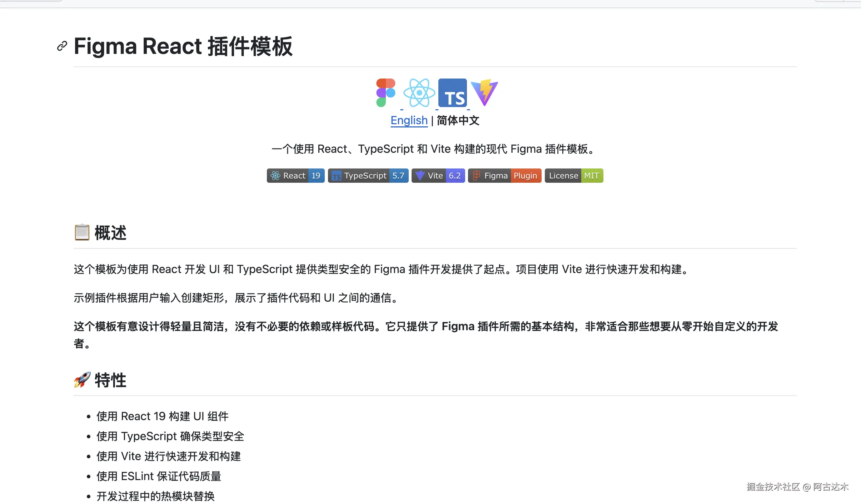
Task: Click the TypeScript TS logo icon
Action: tap(452, 93)
